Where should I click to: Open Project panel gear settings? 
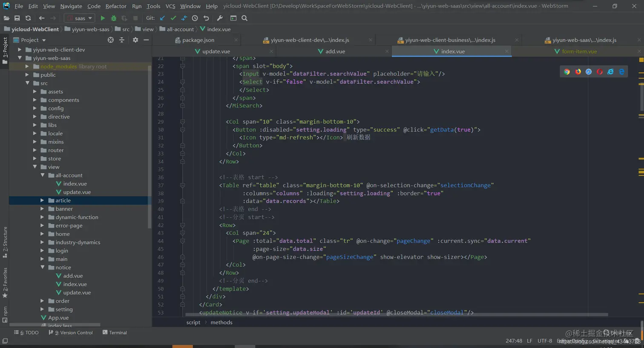135,40
